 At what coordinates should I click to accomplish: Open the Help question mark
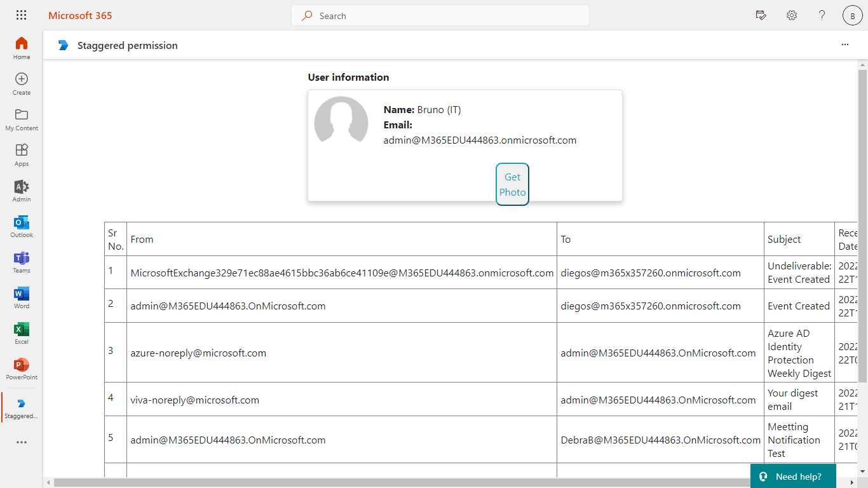click(822, 15)
